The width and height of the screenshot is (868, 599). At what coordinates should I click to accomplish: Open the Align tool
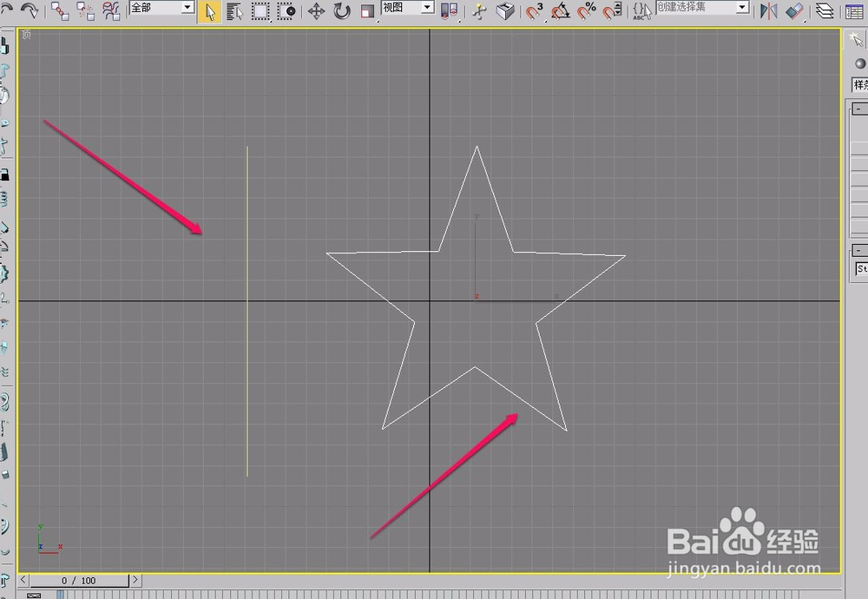click(x=794, y=10)
